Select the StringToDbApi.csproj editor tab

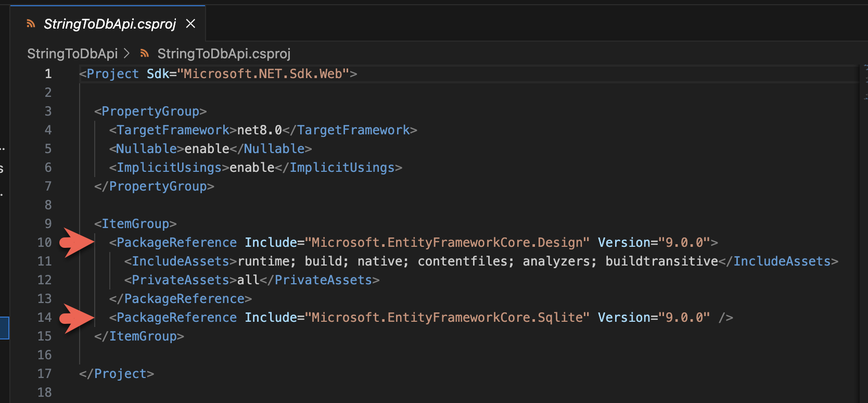108,24
